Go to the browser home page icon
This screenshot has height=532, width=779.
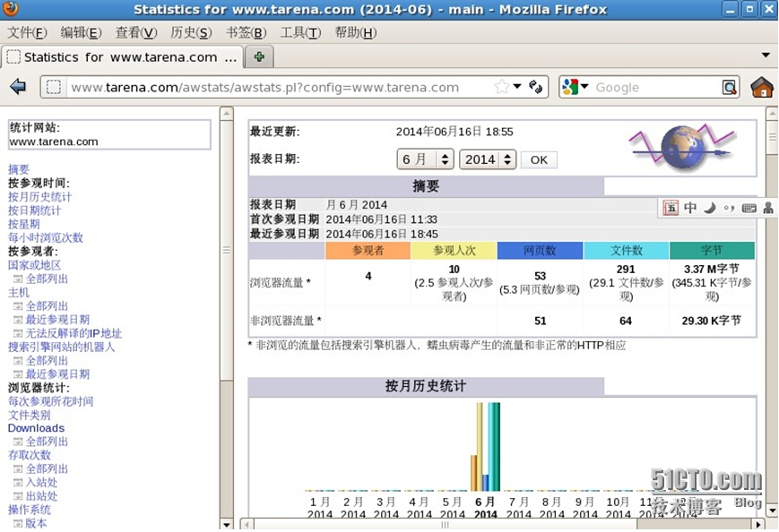762,87
